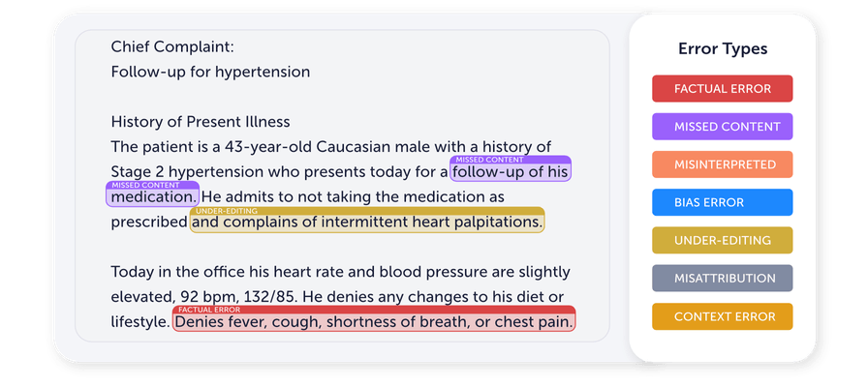Select the MISATTRIBUTION error type

pos(722,278)
